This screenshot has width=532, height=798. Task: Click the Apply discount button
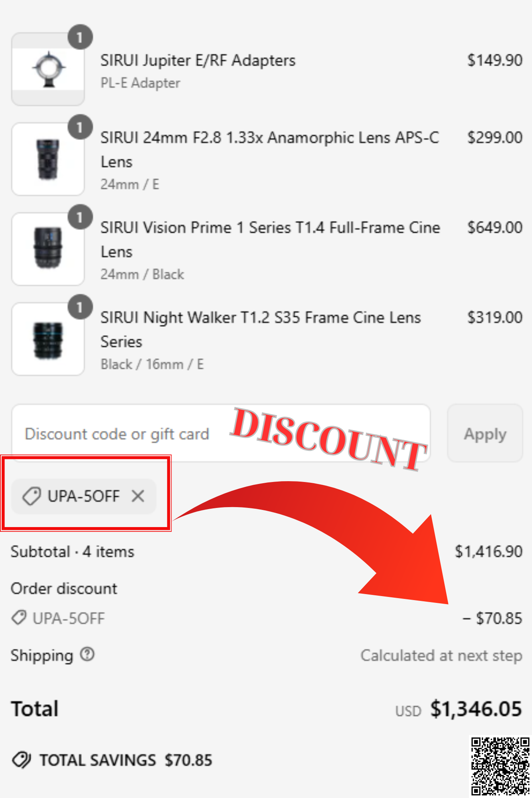[485, 433]
